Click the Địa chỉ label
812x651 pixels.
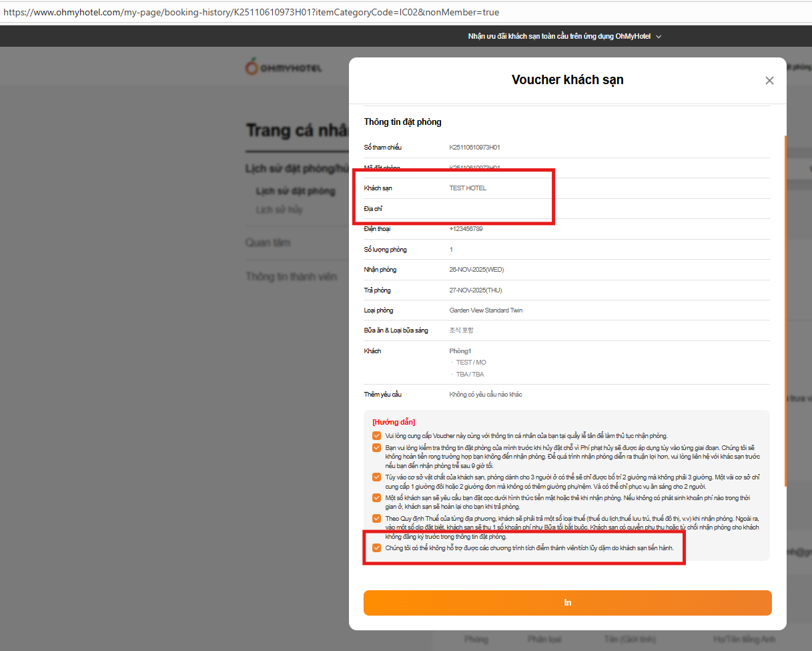(x=373, y=209)
